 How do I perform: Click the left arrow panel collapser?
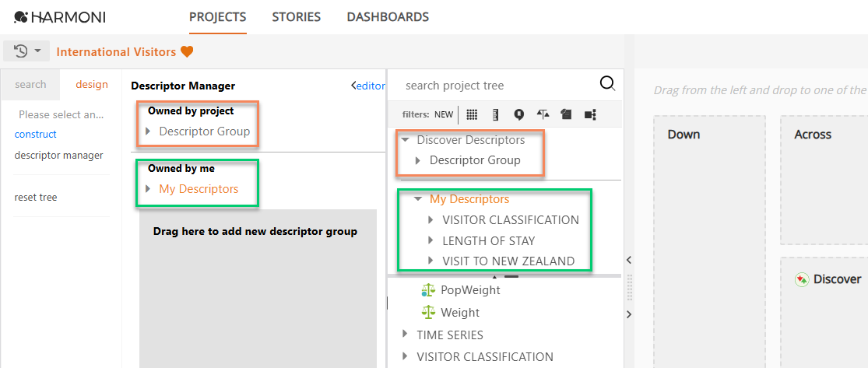pos(628,260)
